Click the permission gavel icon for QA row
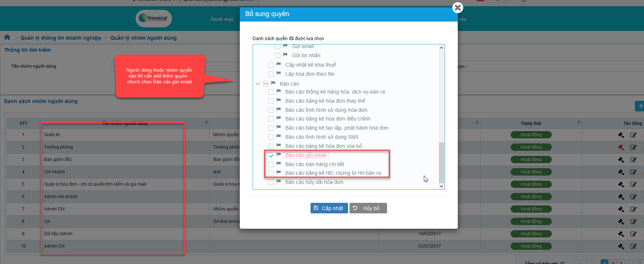Image resolution: width=644 pixels, height=264 pixels. (x=621, y=222)
